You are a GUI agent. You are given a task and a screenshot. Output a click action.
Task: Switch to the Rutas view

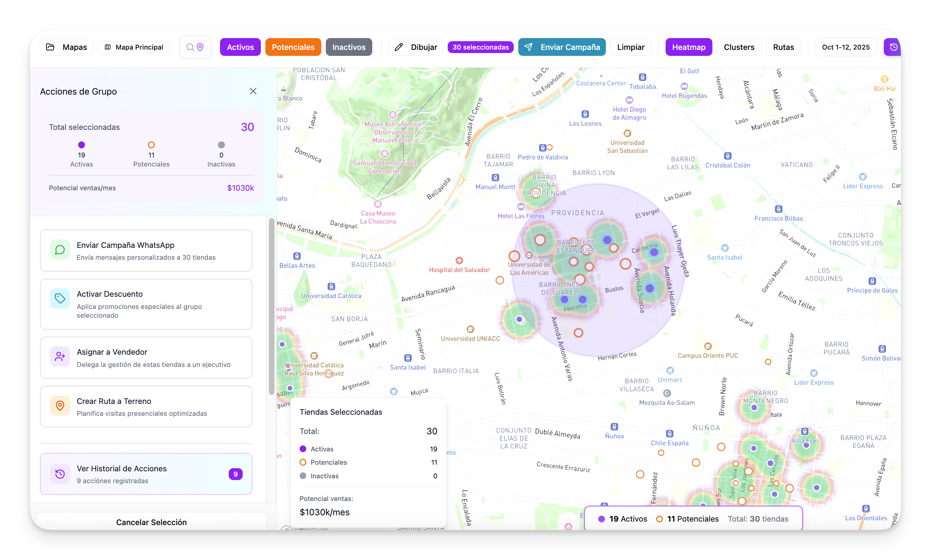click(783, 47)
